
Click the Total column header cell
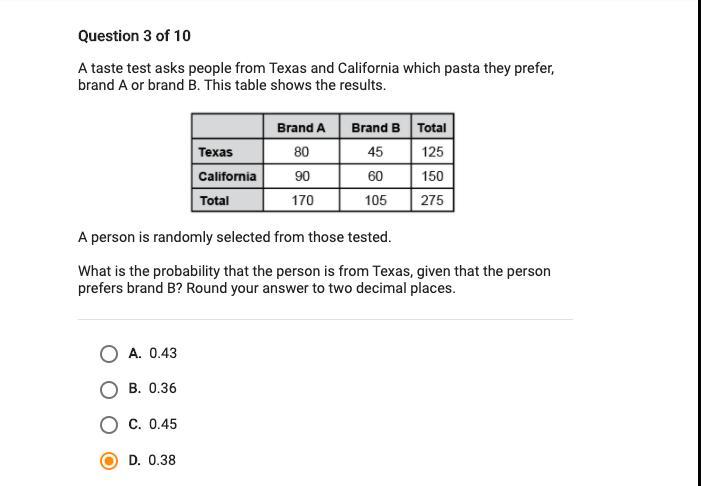pyautogui.click(x=432, y=127)
